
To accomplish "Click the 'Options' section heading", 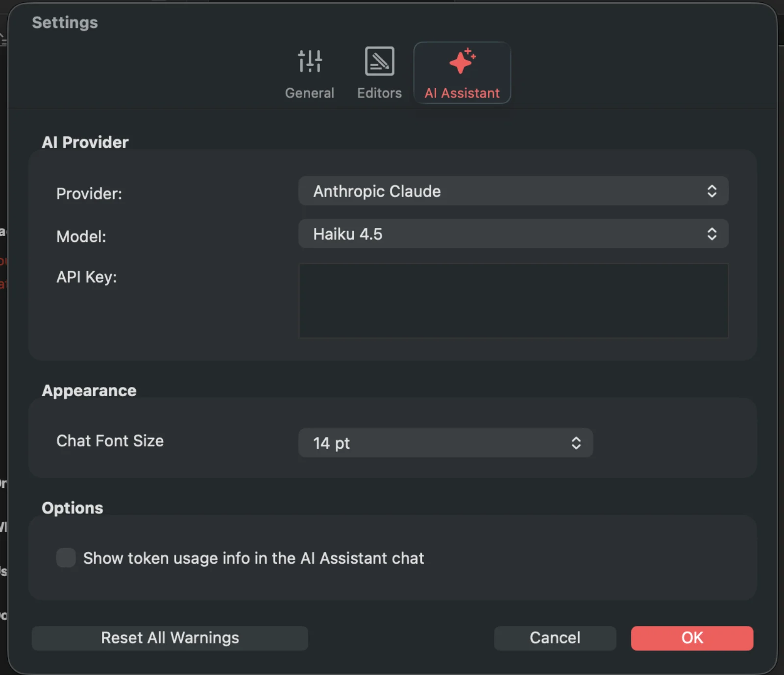I will pyautogui.click(x=73, y=508).
